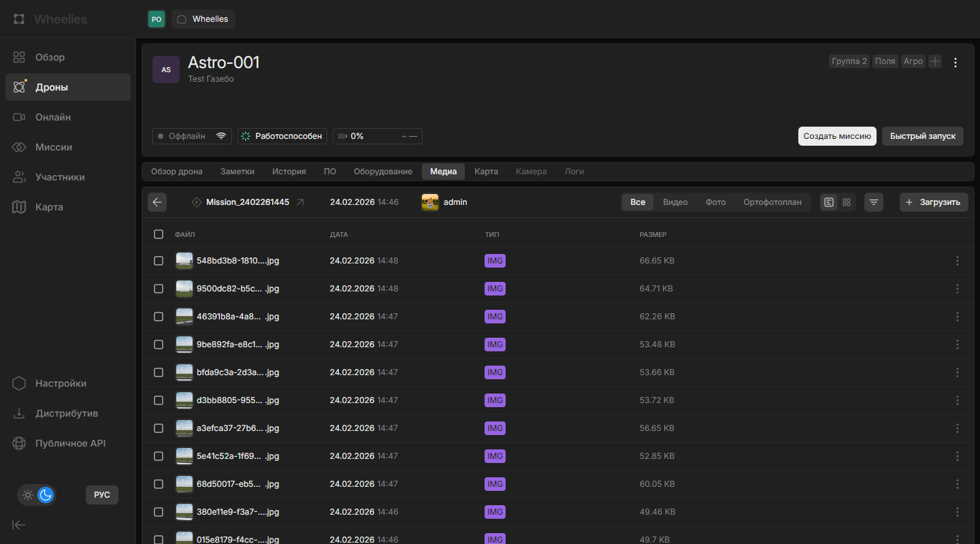Tick checkbox for 548bd3b8-1810 file
980x544 pixels.
(159, 261)
